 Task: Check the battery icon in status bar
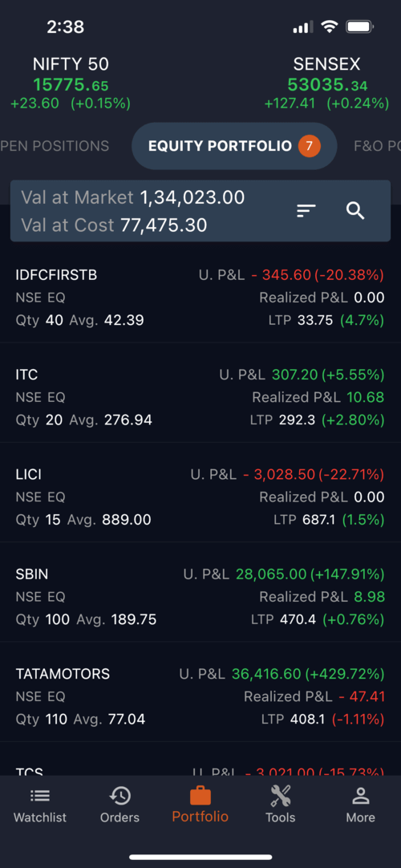[360, 26]
